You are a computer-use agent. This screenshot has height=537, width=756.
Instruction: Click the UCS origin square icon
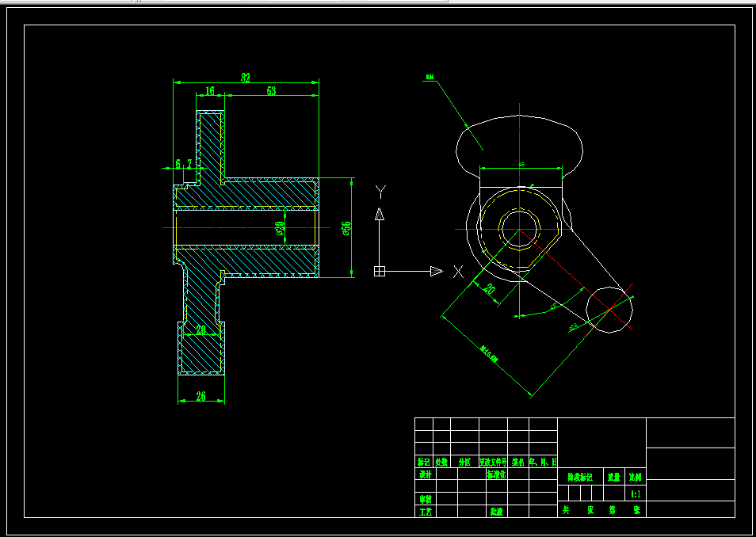click(x=380, y=272)
